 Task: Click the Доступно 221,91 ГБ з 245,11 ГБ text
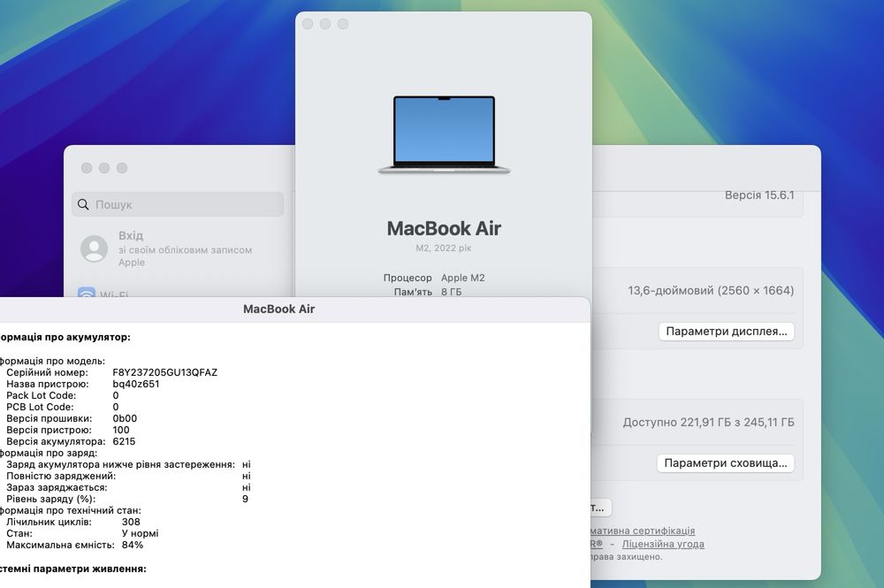coord(709,423)
